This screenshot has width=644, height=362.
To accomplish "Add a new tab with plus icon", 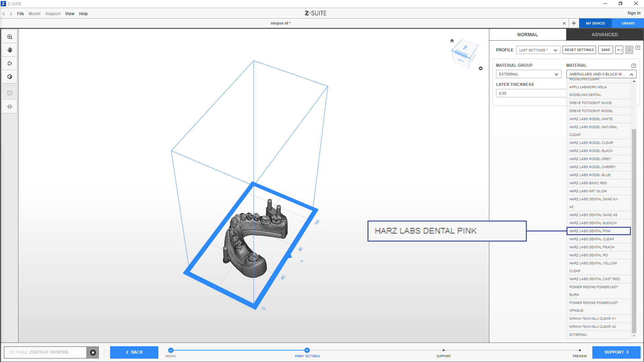I will [x=574, y=23].
